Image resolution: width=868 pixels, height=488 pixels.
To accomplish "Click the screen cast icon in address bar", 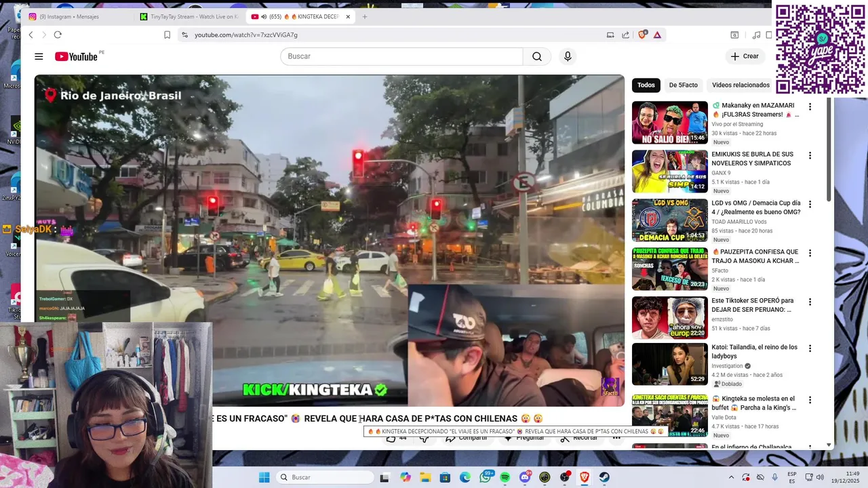I will [x=610, y=35].
